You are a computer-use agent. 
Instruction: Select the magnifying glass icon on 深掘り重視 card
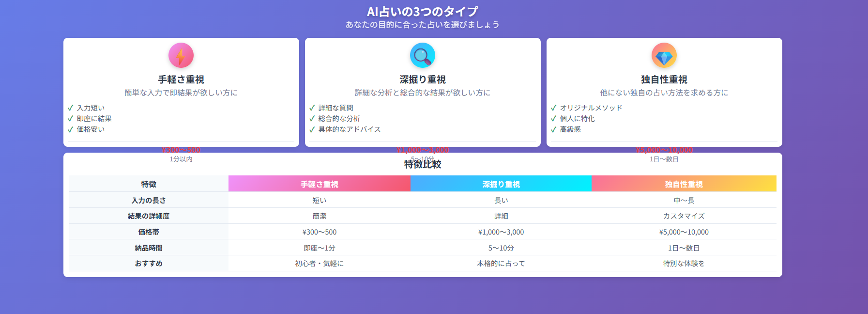tap(422, 55)
